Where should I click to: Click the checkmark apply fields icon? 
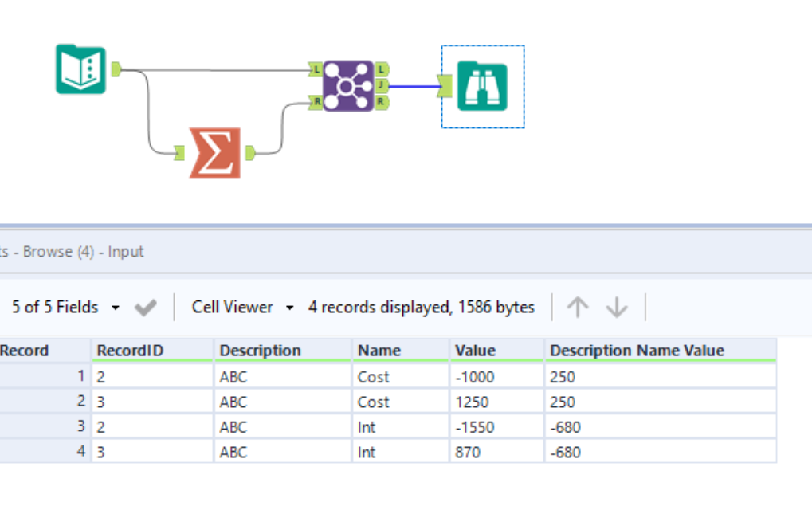[x=145, y=308]
